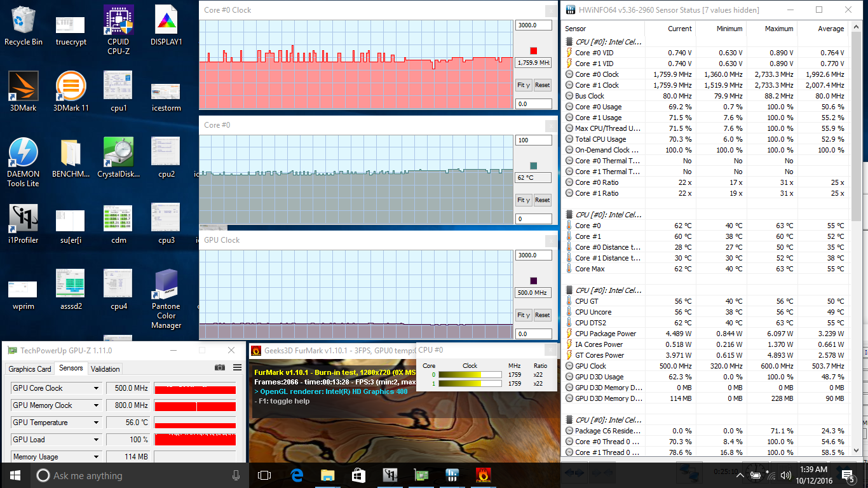The width and height of the screenshot is (868, 488).
Task: Open the truecrypt screenshot file
Action: tap(71, 30)
